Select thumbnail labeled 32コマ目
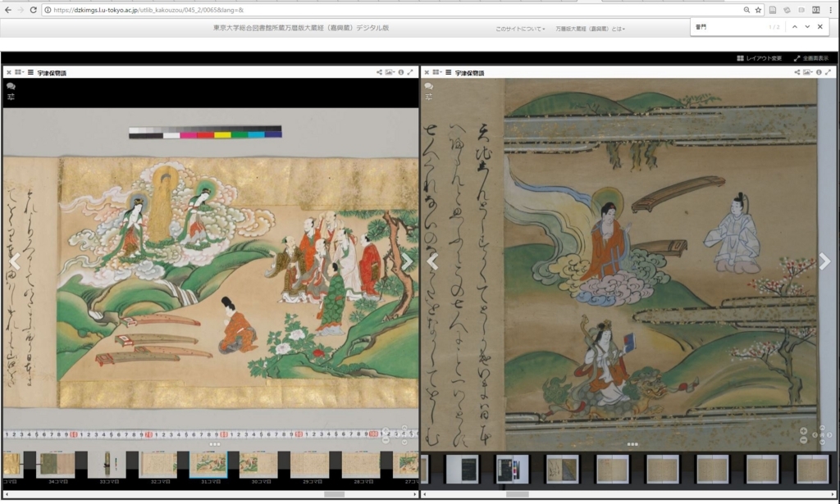The image size is (840, 504). (159, 465)
